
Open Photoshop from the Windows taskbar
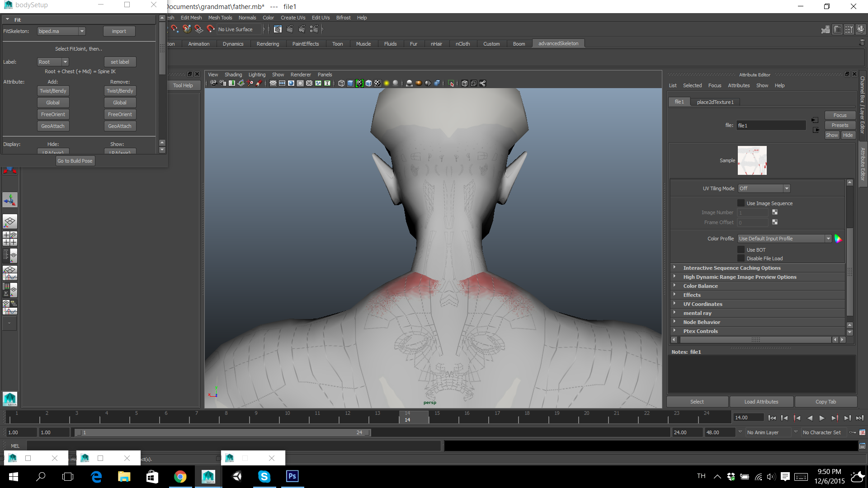coord(292,476)
